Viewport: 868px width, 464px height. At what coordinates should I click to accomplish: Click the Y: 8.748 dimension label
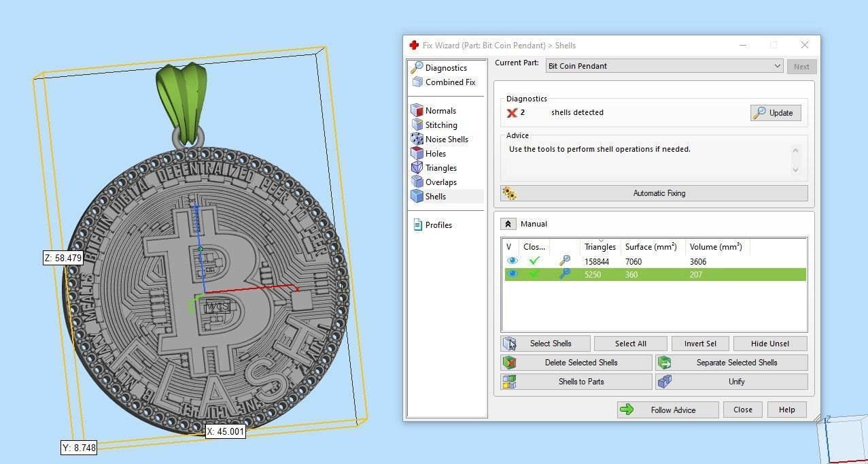click(x=80, y=448)
